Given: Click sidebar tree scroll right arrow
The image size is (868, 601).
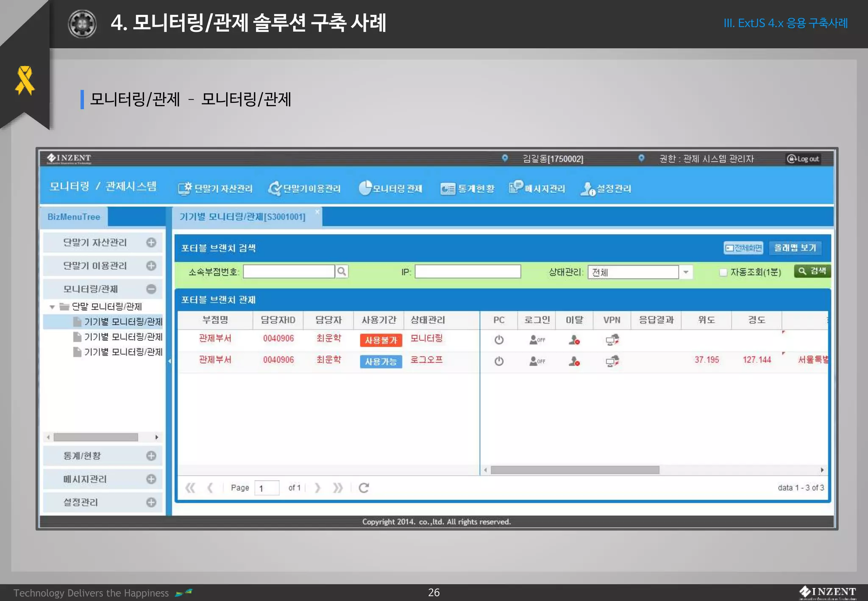Looking at the screenshot, I should (157, 437).
